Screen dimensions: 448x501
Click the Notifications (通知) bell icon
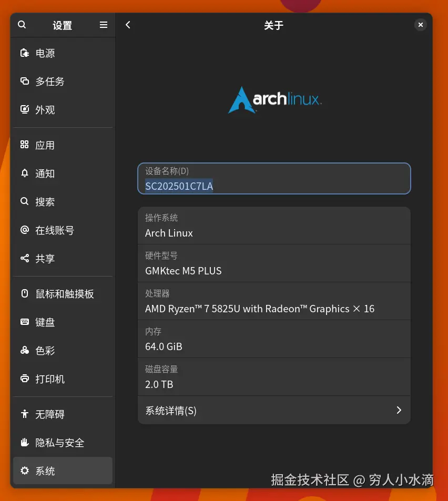click(x=25, y=173)
